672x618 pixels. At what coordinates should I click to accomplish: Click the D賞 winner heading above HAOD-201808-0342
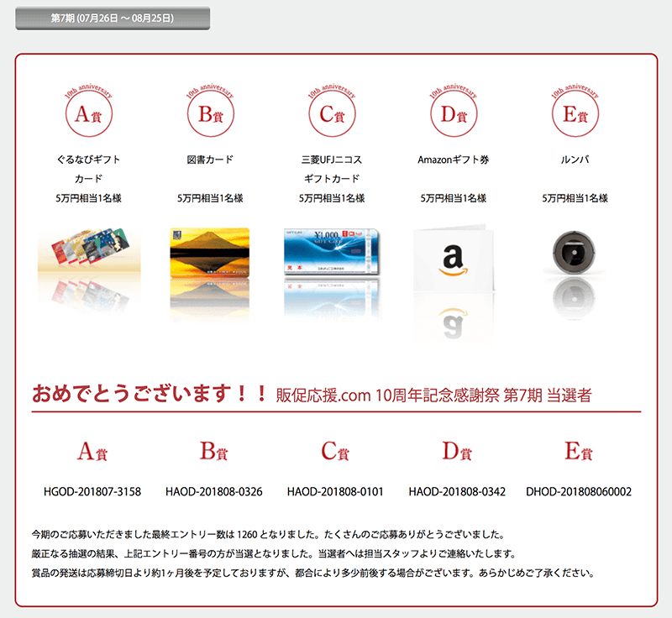457,452
